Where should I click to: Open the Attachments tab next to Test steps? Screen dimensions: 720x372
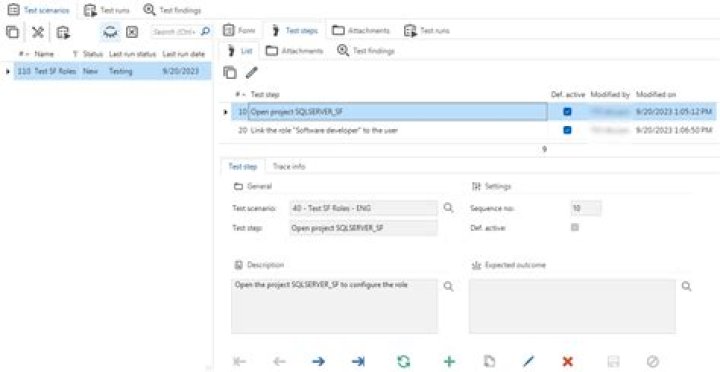click(361, 31)
